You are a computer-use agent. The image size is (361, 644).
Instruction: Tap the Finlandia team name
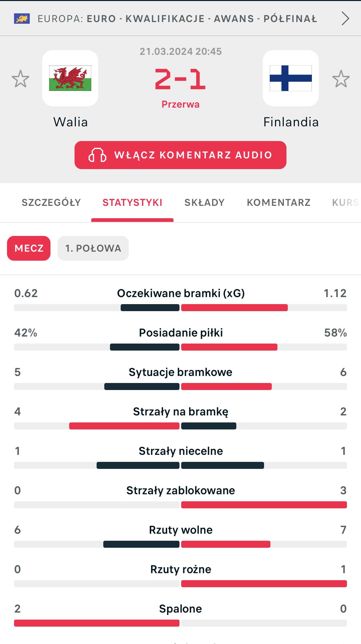tap(291, 122)
